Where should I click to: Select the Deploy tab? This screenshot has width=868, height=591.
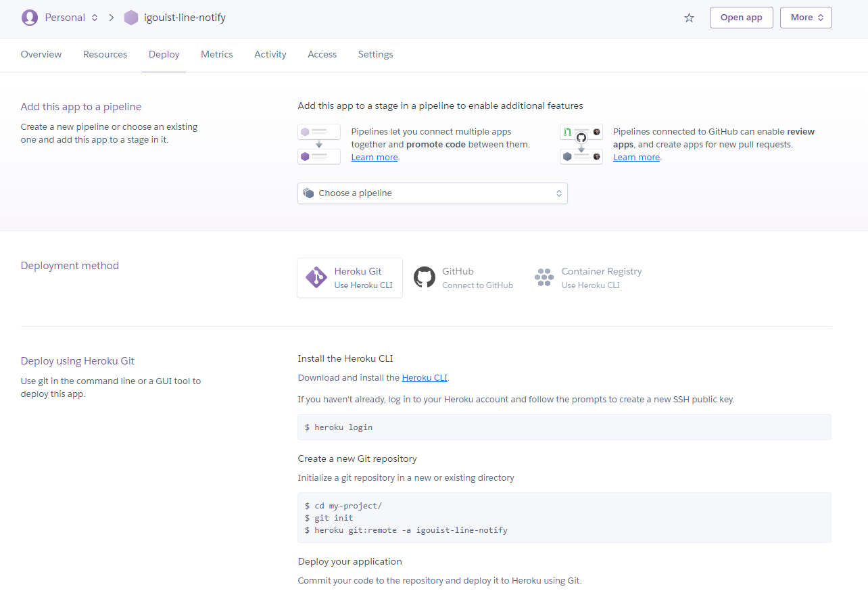coord(164,54)
